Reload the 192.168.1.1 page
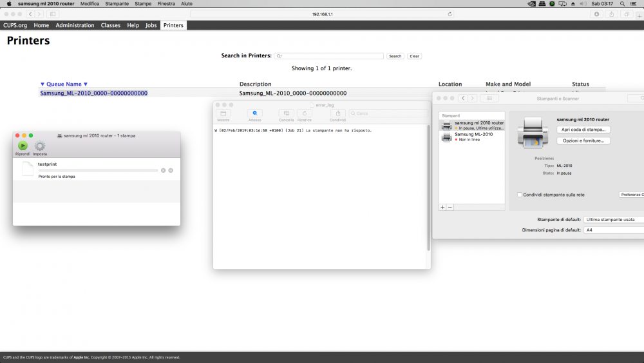This screenshot has width=644, height=363. [450, 14]
